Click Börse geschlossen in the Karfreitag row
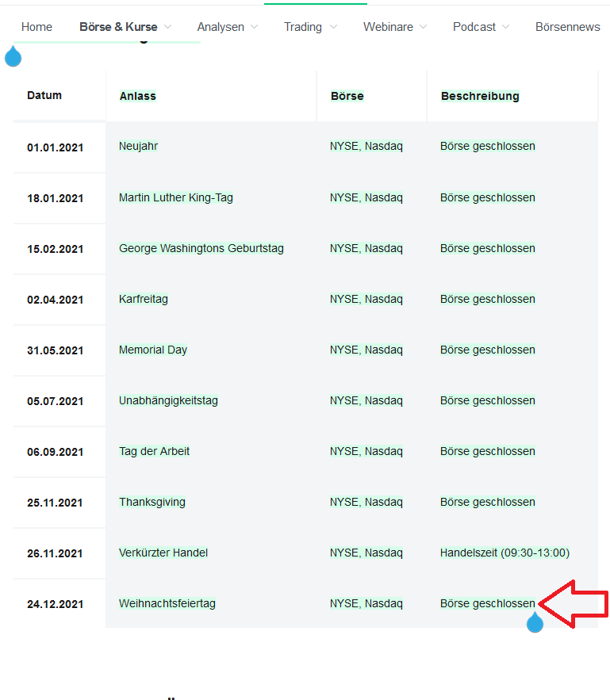Image resolution: width=610 pixels, height=700 pixels. pyautogui.click(x=488, y=299)
